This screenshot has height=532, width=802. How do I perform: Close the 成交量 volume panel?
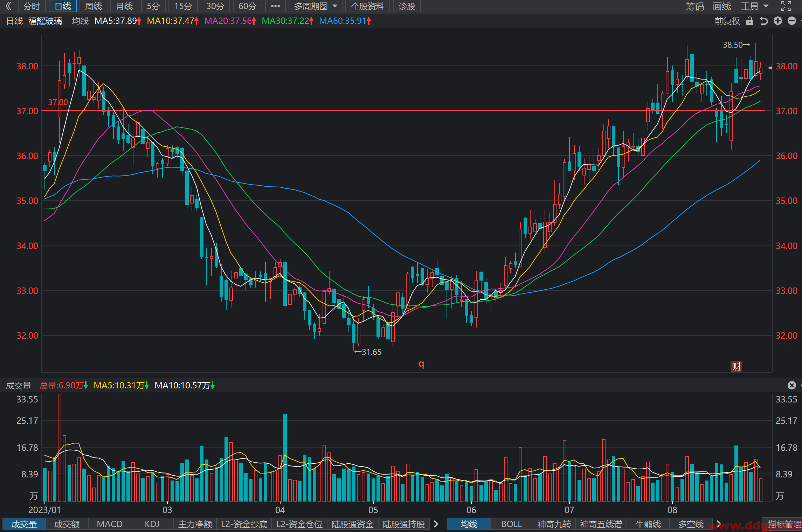pyautogui.click(x=792, y=385)
